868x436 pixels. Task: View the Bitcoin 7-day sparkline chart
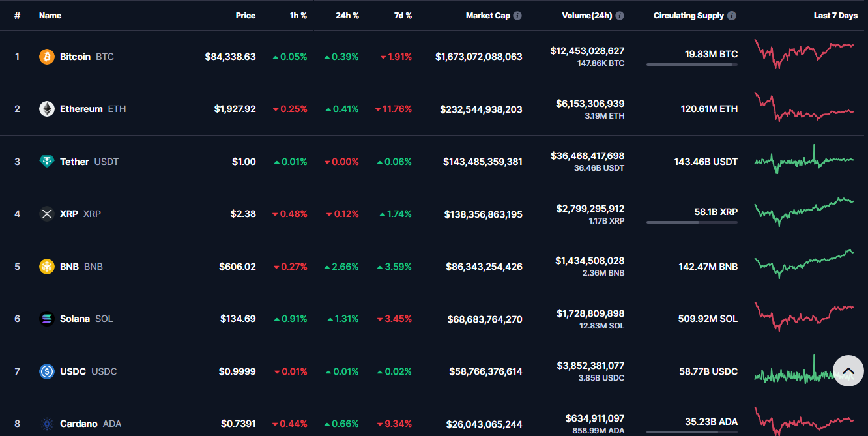[x=804, y=53]
